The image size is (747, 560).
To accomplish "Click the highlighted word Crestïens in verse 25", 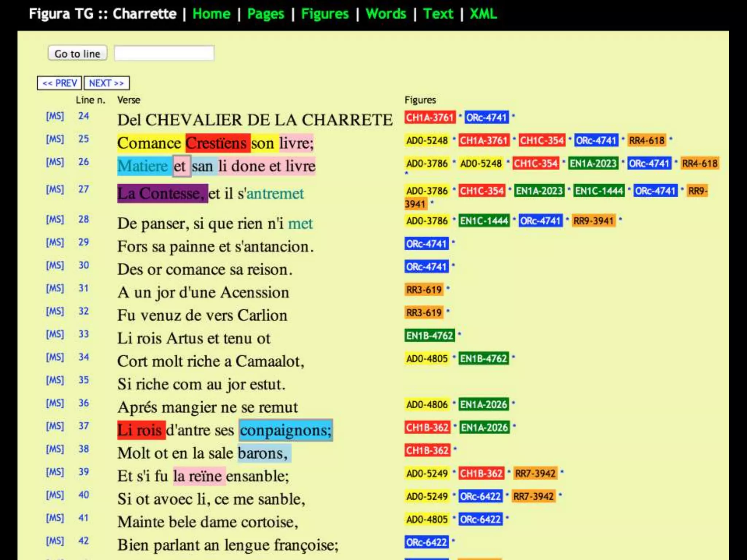I will pyautogui.click(x=217, y=143).
